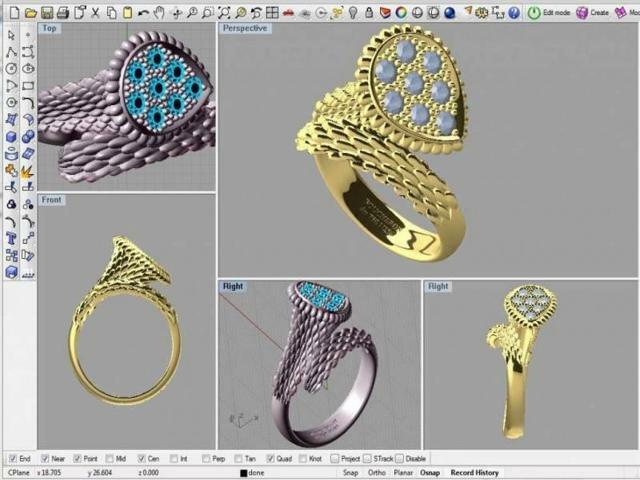Image resolution: width=640 pixels, height=480 pixels.
Task: Click the black layer color swatch
Action: coord(244,473)
